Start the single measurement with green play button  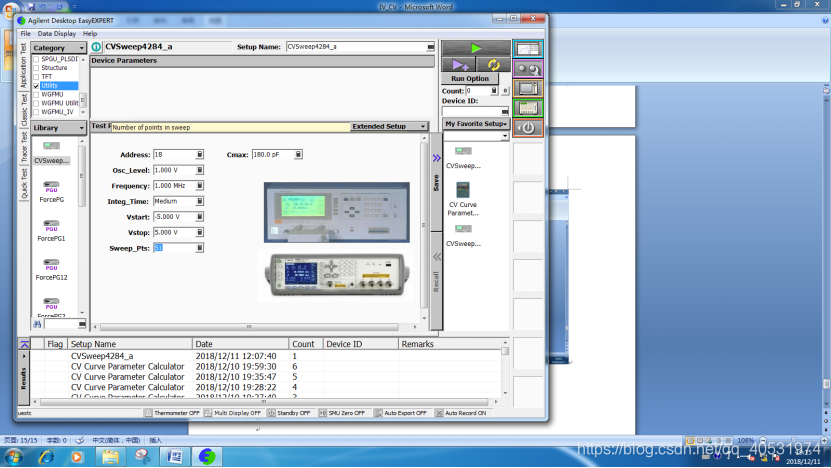click(x=475, y=48)
